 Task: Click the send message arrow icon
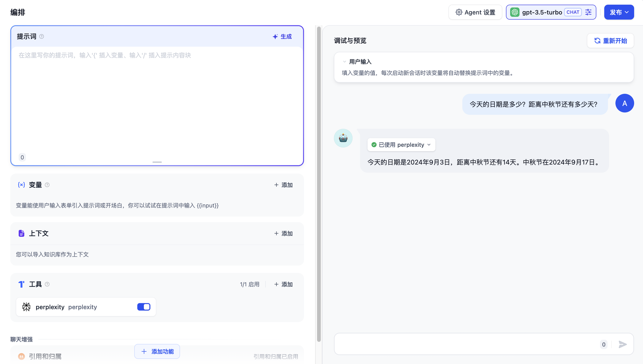point(623,344)
